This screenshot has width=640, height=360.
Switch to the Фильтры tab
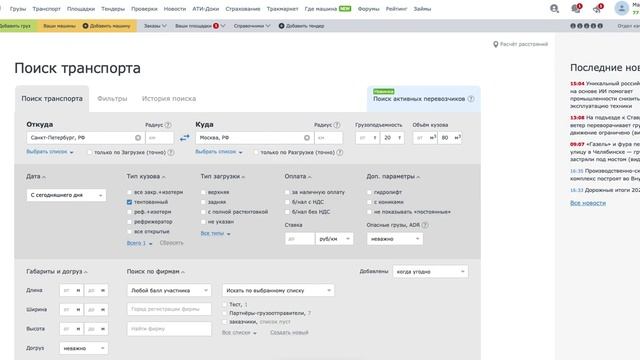112,99
